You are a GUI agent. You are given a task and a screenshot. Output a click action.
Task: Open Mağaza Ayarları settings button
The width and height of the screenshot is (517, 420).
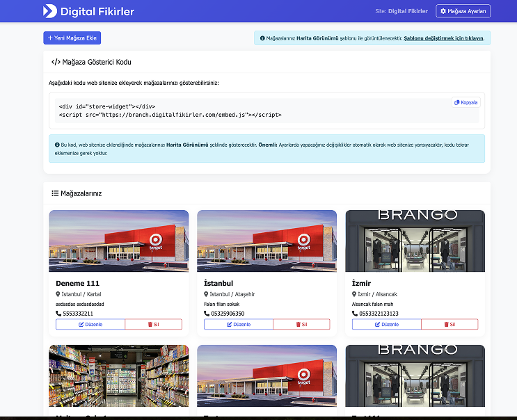463,11
